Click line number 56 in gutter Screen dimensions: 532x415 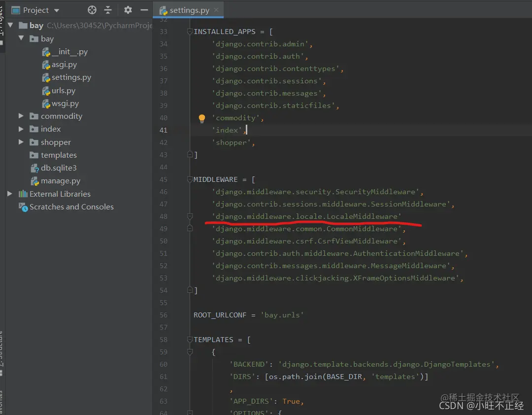[x=164, y=315]
